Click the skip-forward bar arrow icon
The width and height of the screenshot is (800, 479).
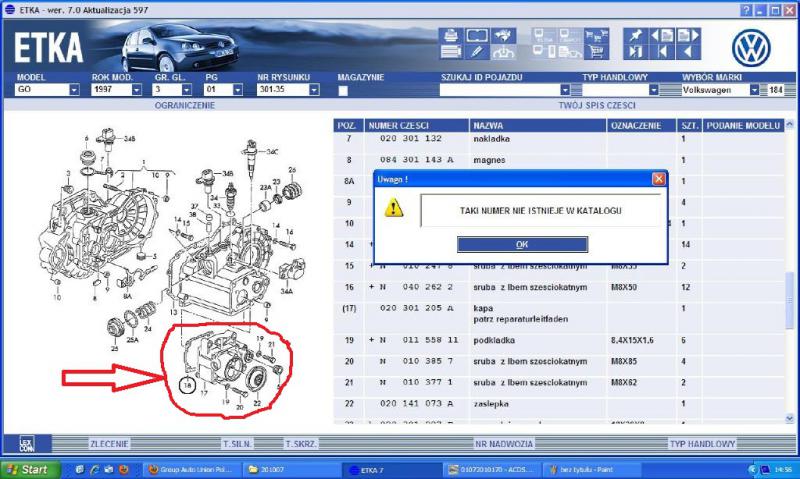pos(635,52)
